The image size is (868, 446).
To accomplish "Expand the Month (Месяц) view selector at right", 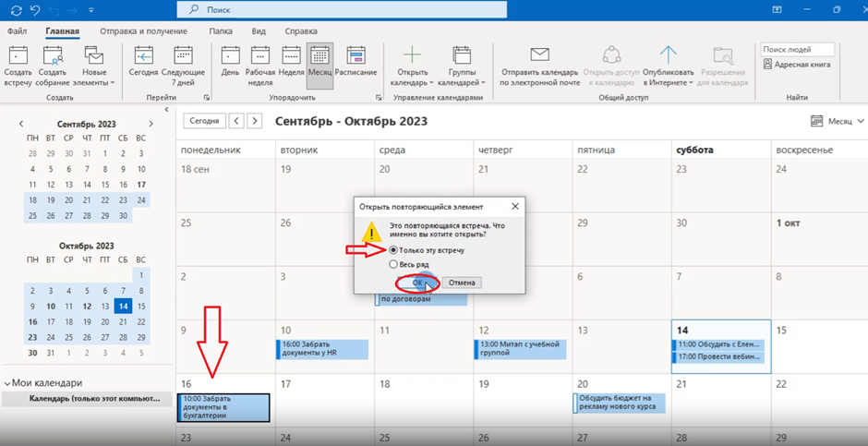I will point(834,121).
